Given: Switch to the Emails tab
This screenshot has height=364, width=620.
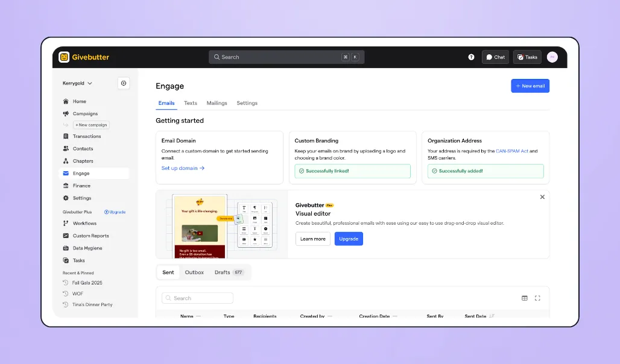Looking at the screenshot, I should click(166, 103).
